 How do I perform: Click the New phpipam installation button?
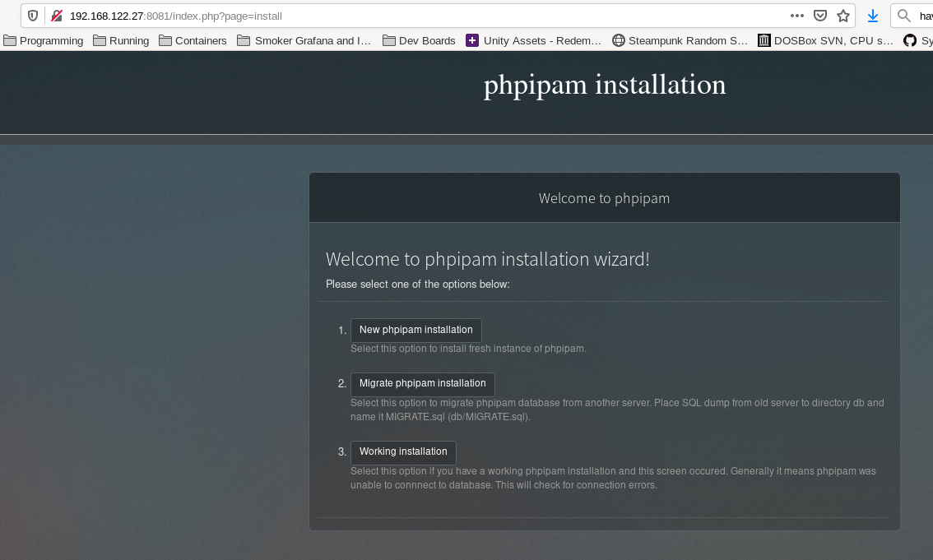pos(416,331)
